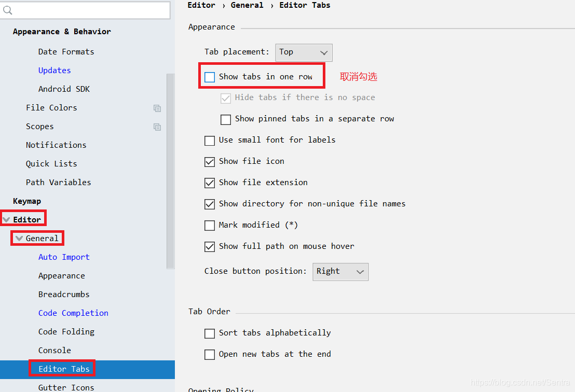Screen dimensions: 575x392
Task: Click the copy icon beside File Colors
Action: pos(157,108)
